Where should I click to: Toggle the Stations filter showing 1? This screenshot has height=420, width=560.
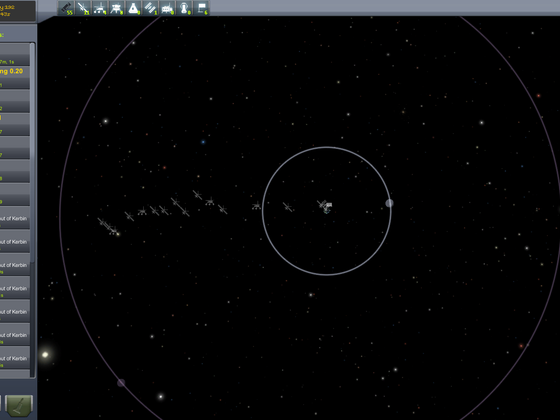point(150,8)
